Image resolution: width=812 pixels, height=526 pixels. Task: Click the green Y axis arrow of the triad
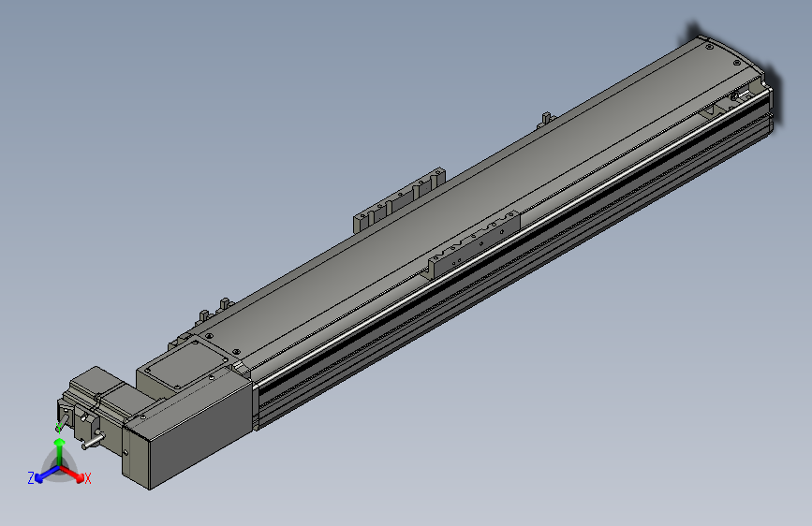(60, 452)
